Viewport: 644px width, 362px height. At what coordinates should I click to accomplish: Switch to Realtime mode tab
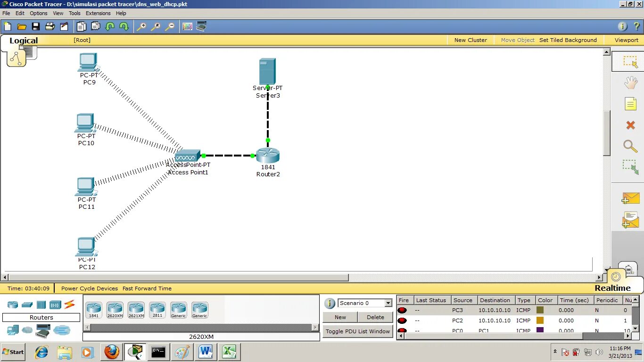(x=612, y=288)
